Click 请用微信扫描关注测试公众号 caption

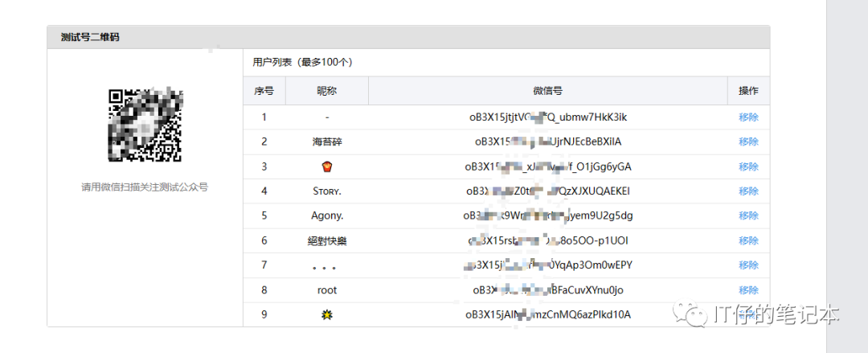[x=145, y=187]
